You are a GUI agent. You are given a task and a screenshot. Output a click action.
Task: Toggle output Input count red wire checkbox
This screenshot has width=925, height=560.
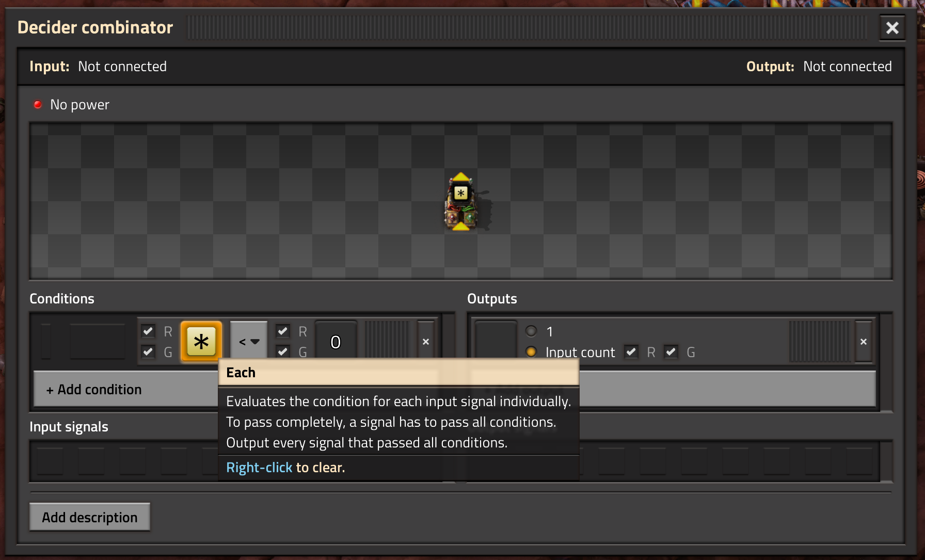[631, 352]
